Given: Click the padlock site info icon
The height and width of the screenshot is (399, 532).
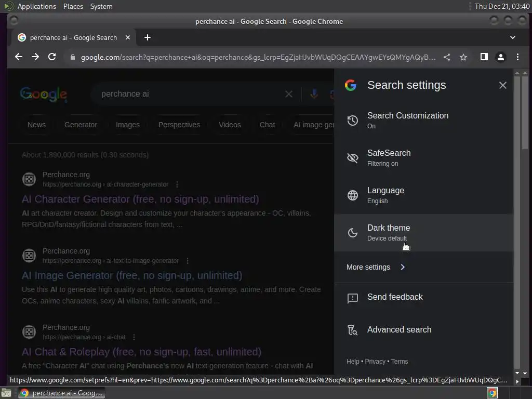Looking at the screenshot, I should 73,57.
